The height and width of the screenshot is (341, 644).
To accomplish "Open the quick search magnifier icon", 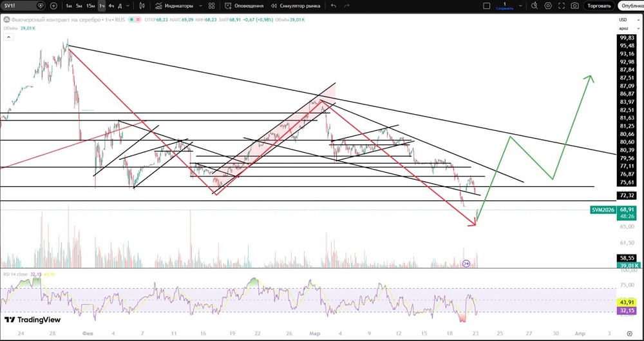I will (x=535, y=6).
